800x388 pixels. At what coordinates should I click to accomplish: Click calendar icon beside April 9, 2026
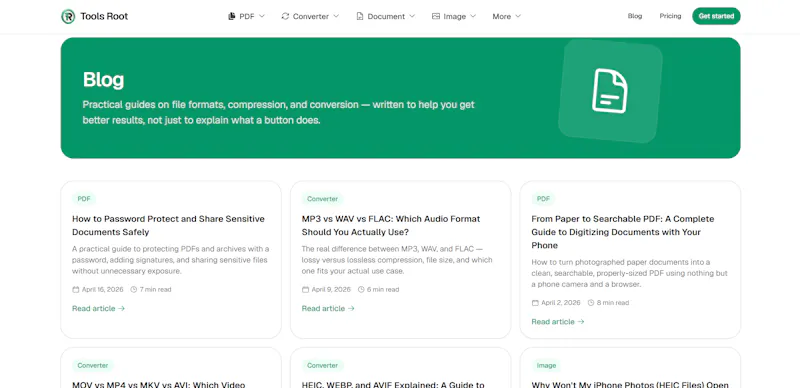point(306,289)
